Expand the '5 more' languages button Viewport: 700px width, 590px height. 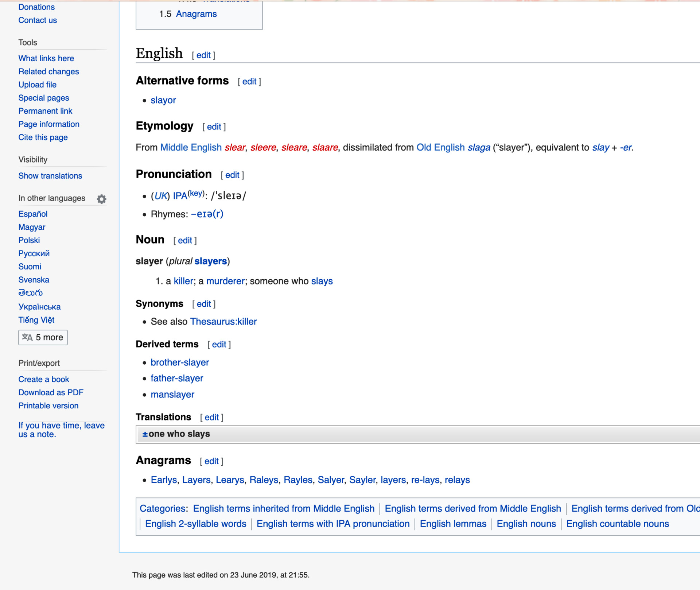[x=43, y=337]
